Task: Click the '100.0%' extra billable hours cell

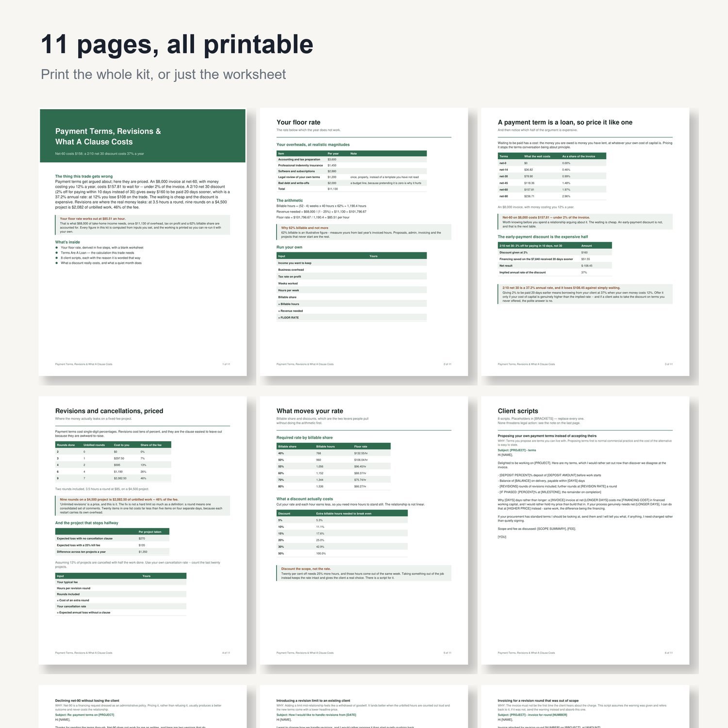Action: 321,554
